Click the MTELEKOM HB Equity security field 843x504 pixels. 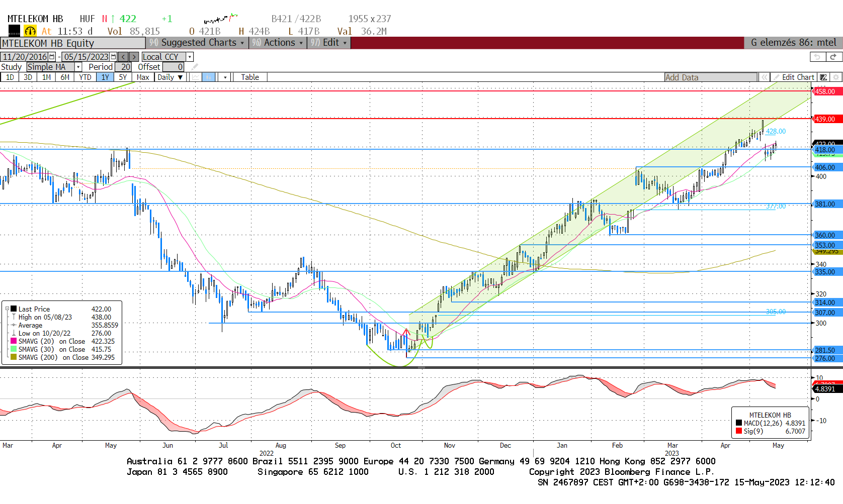click(x=73, y=43)
